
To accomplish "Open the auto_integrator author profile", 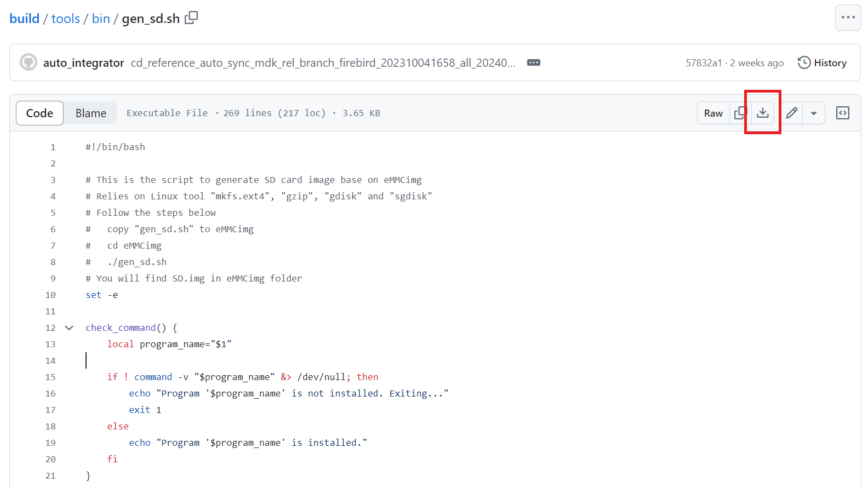I will click(83, 63).
